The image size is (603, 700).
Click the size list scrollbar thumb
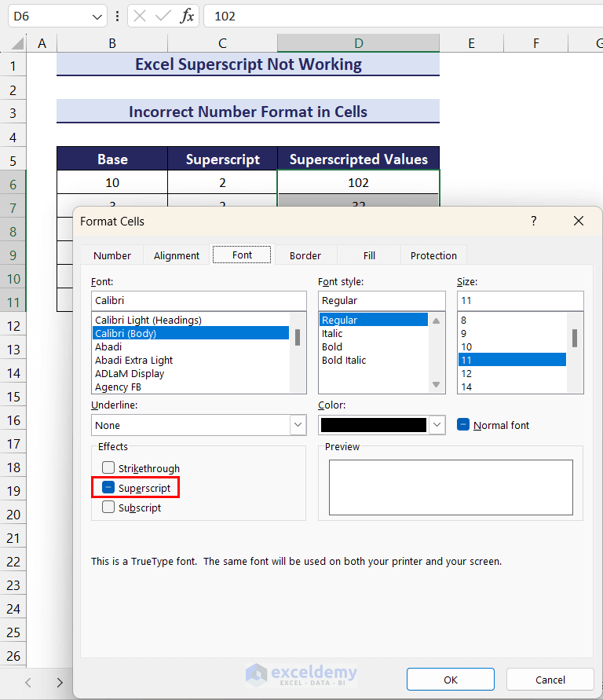point(575,338)
